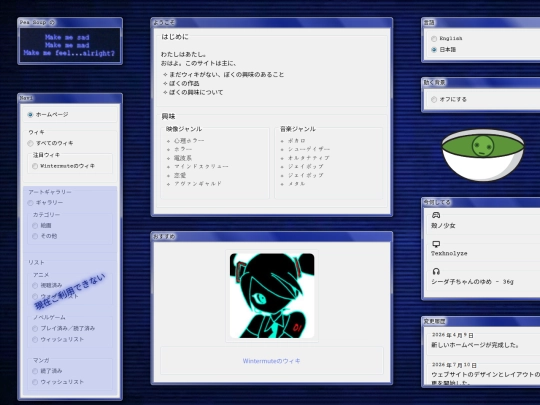This screenshot has width=540, height=405.
Task: Click the 現在ご利用できない overlay notice
Action: (70, 291)
